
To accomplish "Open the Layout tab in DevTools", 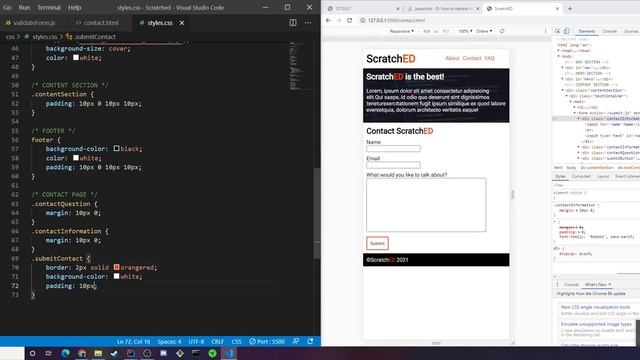I will click(x=602, y=176).
